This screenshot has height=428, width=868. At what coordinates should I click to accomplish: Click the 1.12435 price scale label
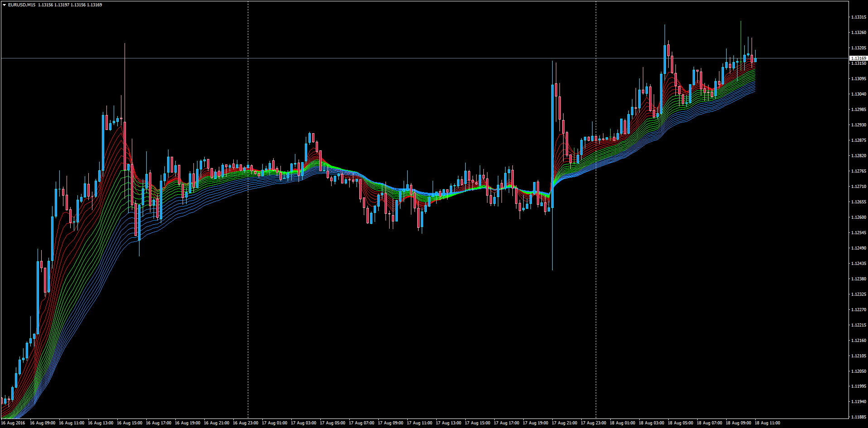point(859,264)
